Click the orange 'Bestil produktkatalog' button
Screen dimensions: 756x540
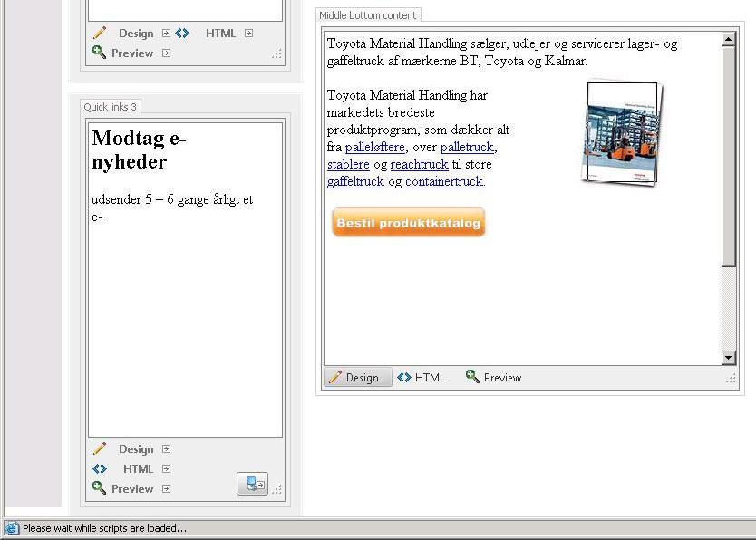click(409, 222)
